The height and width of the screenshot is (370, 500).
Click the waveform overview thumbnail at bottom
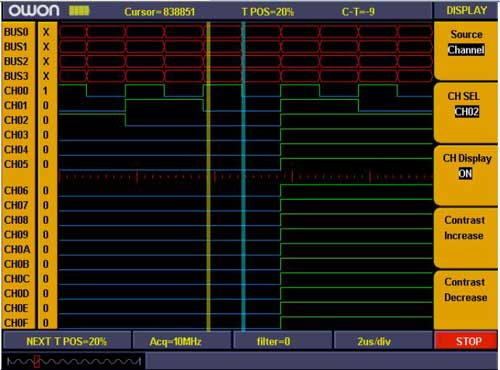(74, 361)
